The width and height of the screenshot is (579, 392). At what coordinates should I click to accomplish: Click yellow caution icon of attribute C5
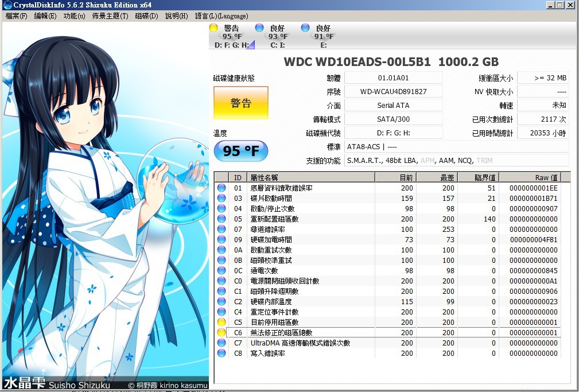(222, 322)
